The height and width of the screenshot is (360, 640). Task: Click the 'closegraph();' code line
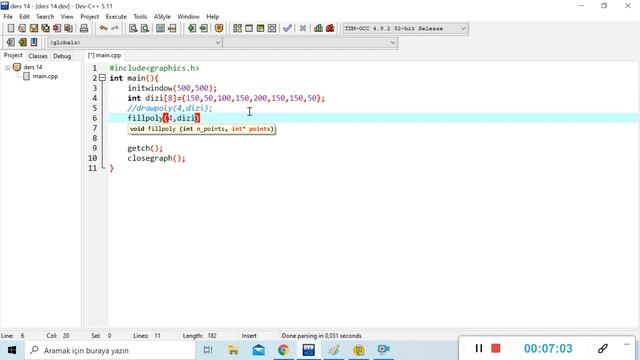(156, 158)
